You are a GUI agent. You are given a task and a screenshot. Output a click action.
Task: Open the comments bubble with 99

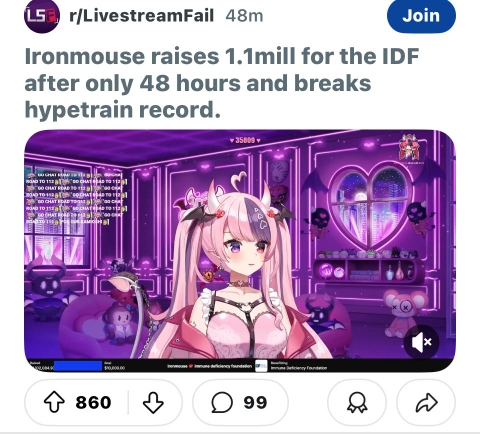click(240, 402)
